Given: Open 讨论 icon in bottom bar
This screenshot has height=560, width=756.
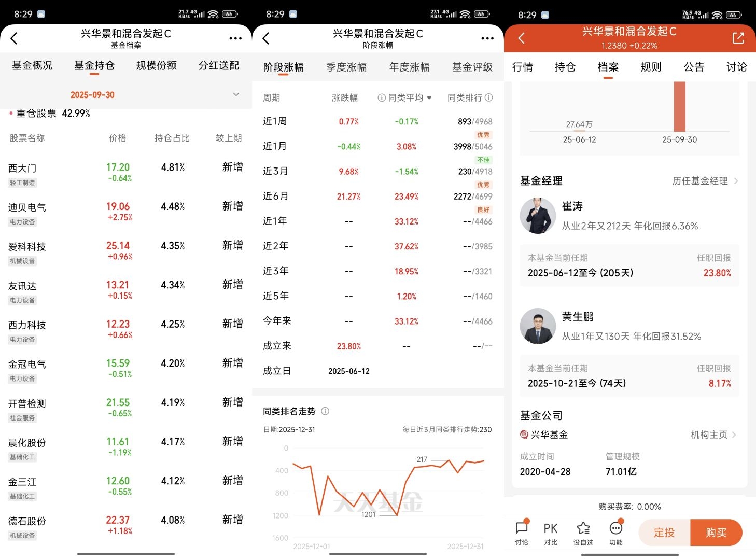Looking at the screenshot, I should 522,533.
